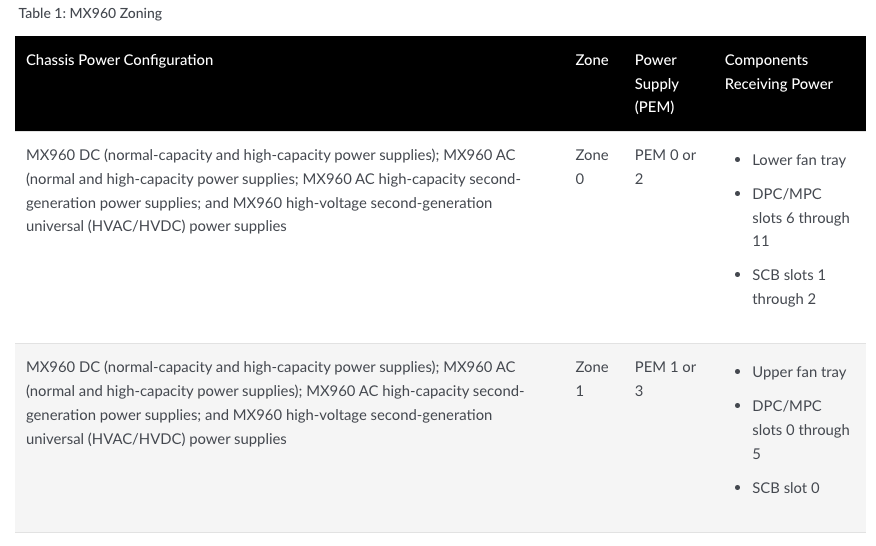Click the bullet point before Upper fan tray
The image size is (876, 546).
click(737, 372)
